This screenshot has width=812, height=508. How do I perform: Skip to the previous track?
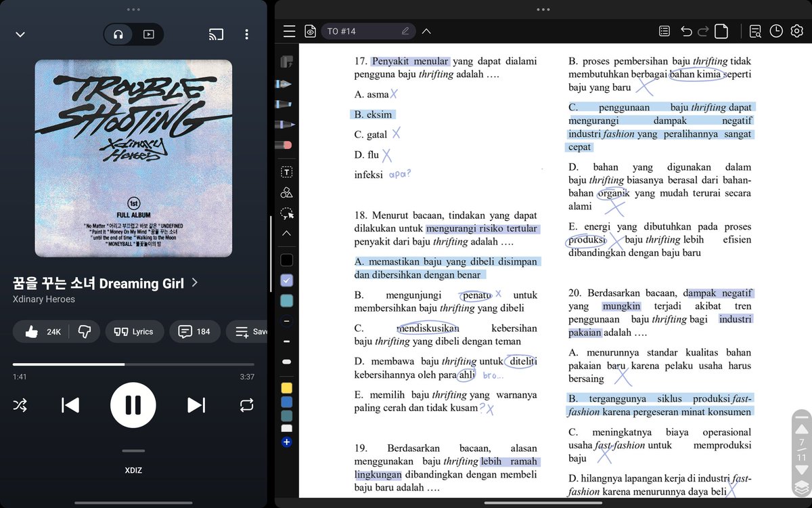pos(70,405)
